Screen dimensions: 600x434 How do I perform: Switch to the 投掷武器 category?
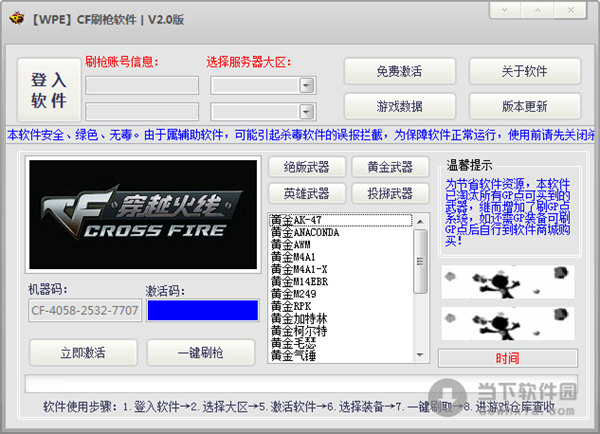tap(390, 194)
